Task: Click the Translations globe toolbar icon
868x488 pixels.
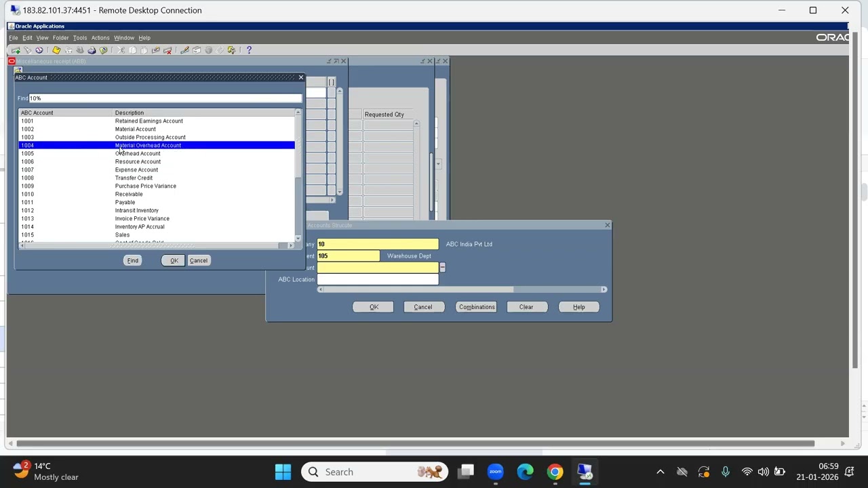Action: 208,50
